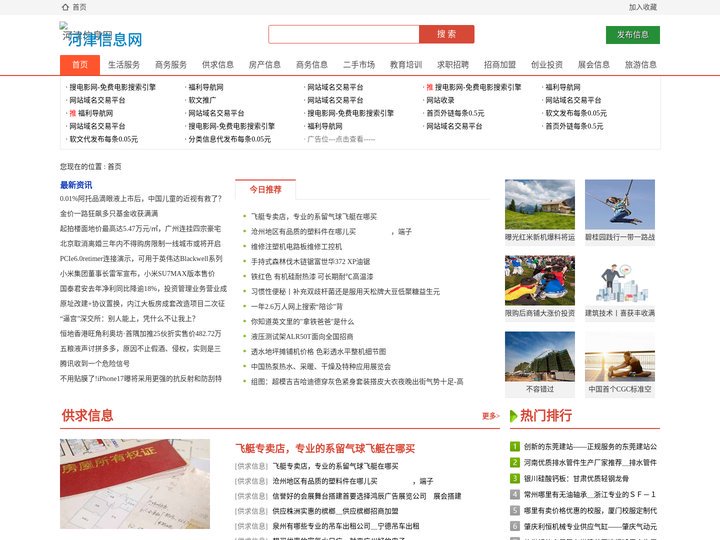Open the 商务服务 menu item
This screenshot has width=720, height=540.
(171, 65)
